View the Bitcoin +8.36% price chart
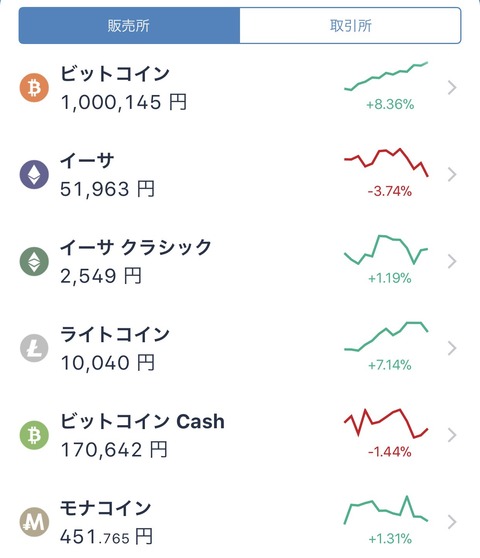Screen dimensions: 480x558 pos(386,77)
